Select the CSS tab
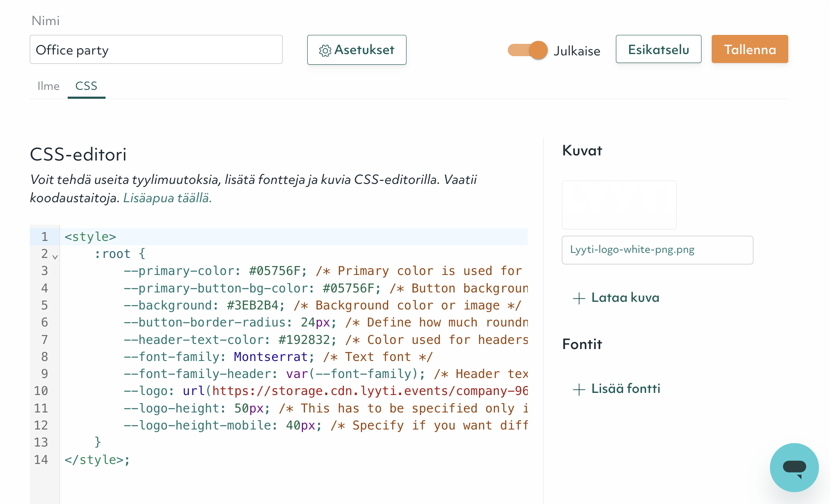The height and width of the screenshot is (504, 830). click(x=86, y=86)
